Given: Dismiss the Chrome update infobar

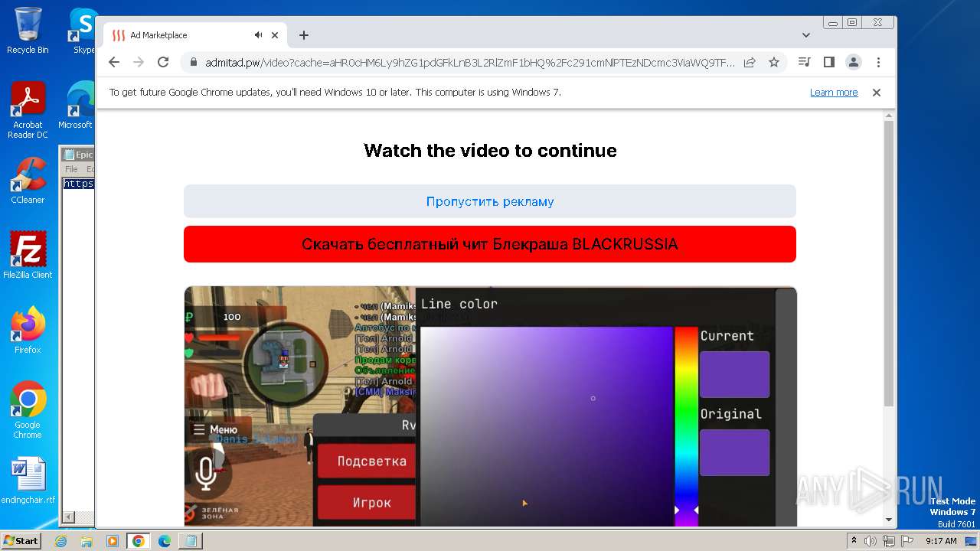Looking at the screenshot, I should point(877,93).
